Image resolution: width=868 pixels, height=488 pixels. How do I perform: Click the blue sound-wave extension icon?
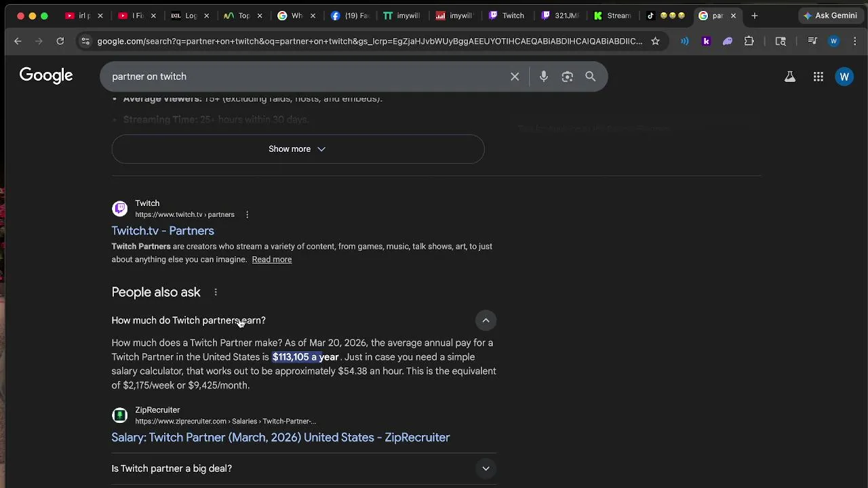point(685,41)
